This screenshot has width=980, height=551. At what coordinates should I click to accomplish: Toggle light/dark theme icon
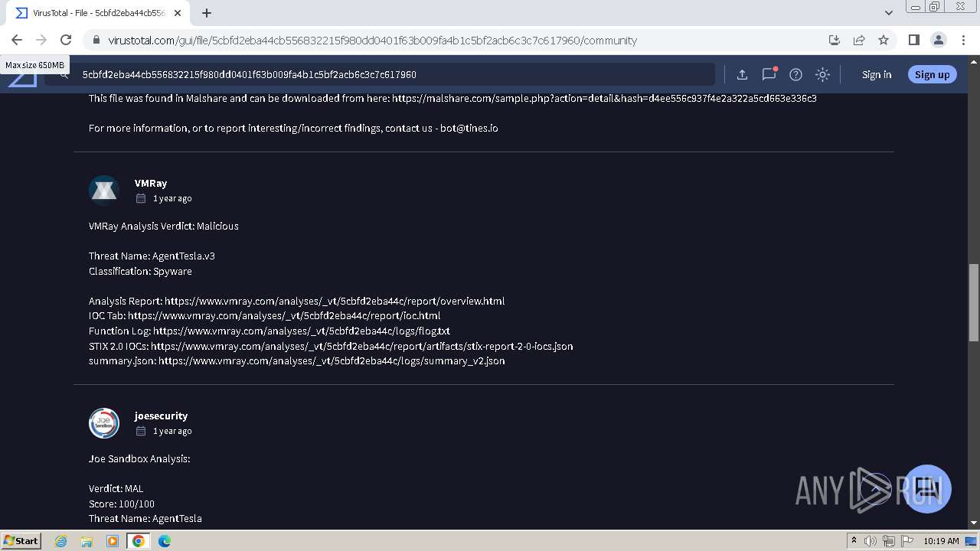point(822,74)
